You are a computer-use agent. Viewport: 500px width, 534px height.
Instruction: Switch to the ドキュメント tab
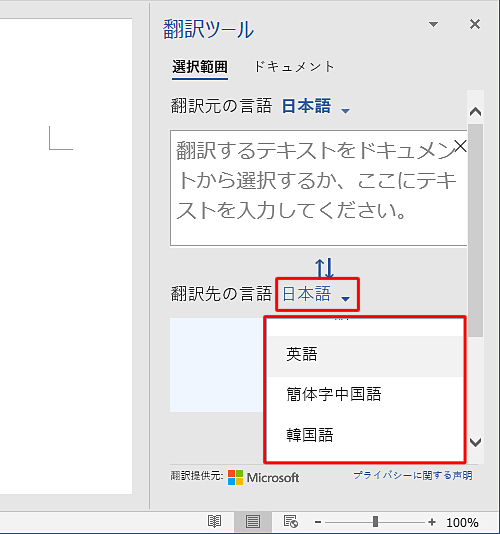tap(294, 67)
